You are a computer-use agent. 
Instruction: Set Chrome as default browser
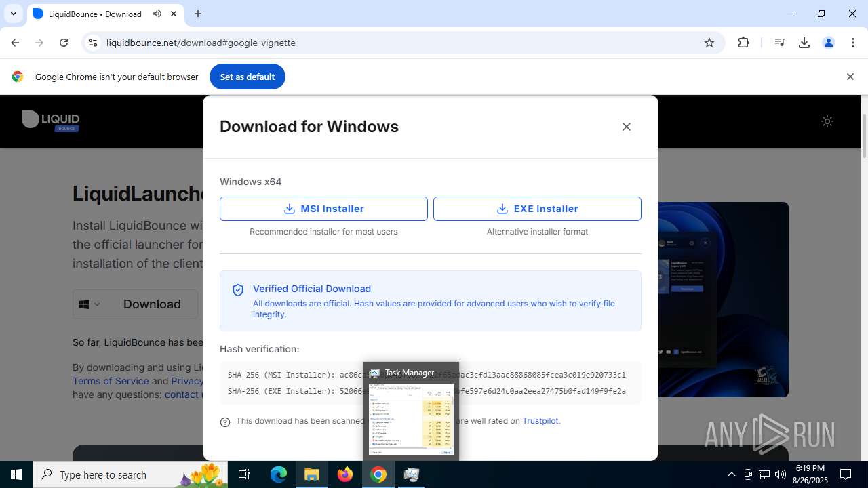pos(248,77)
